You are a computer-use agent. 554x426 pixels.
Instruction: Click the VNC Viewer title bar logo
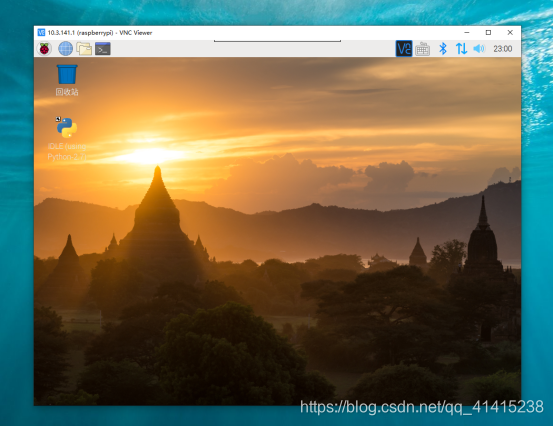click(x=41, y=32)
